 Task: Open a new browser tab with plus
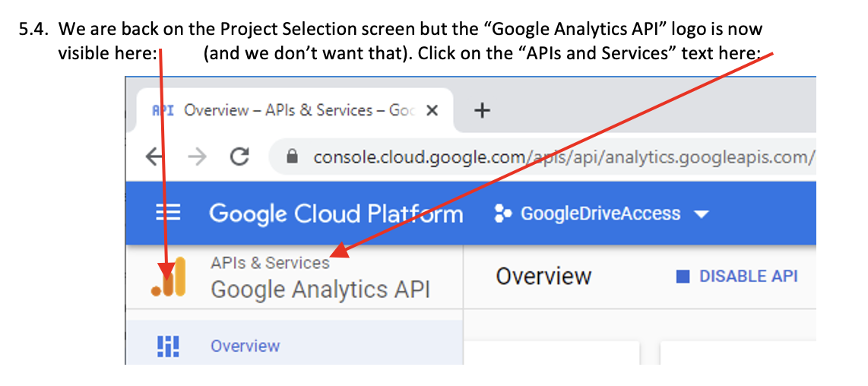(481, 111)
